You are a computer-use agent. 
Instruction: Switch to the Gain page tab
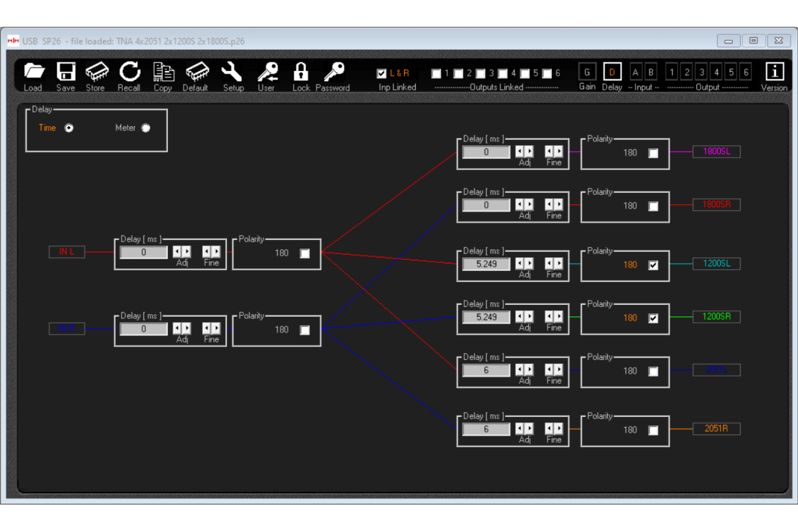[587, 72]
